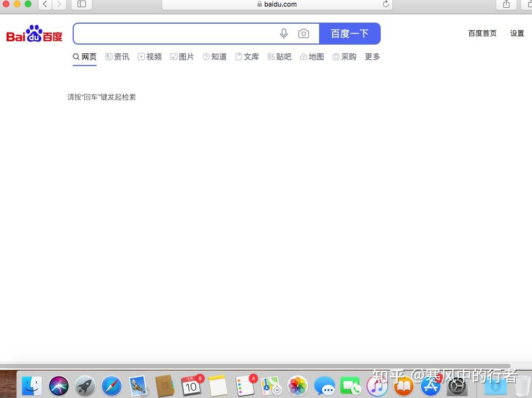Open the Trash in the Dock
The image size is (532, 398).
click(x=522, y=386)
